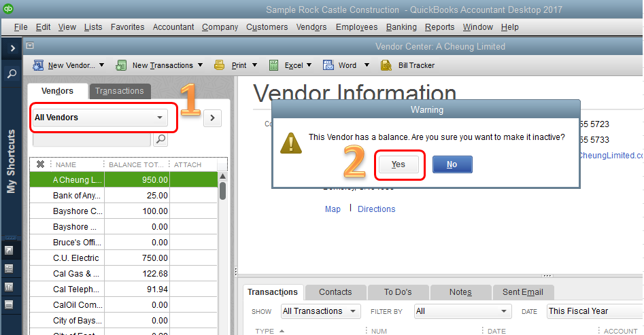644x335 pixels.
Task: Open the Edit menu
Action: click(x=43, y=27)
